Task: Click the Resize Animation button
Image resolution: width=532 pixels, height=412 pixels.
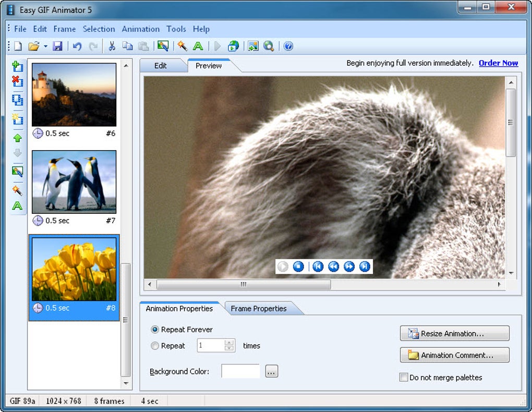Action: point(455,334)
